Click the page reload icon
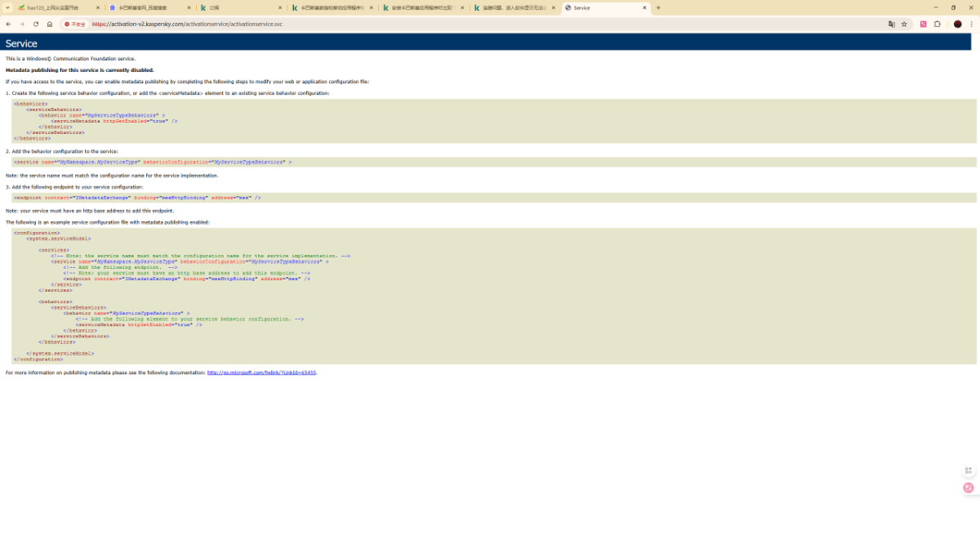 click(x=36, y=25)
